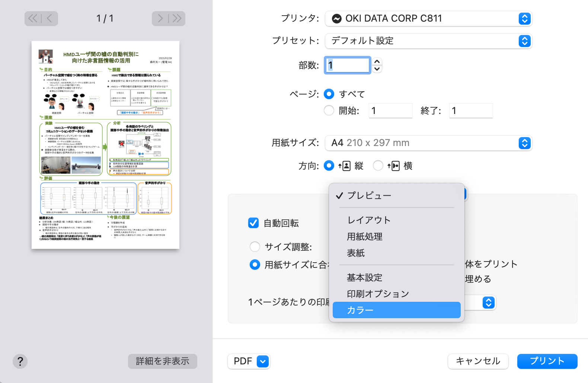Select the 開始 page range radio button
Viewport: 588px width, 383px height.
pos(329,111)
